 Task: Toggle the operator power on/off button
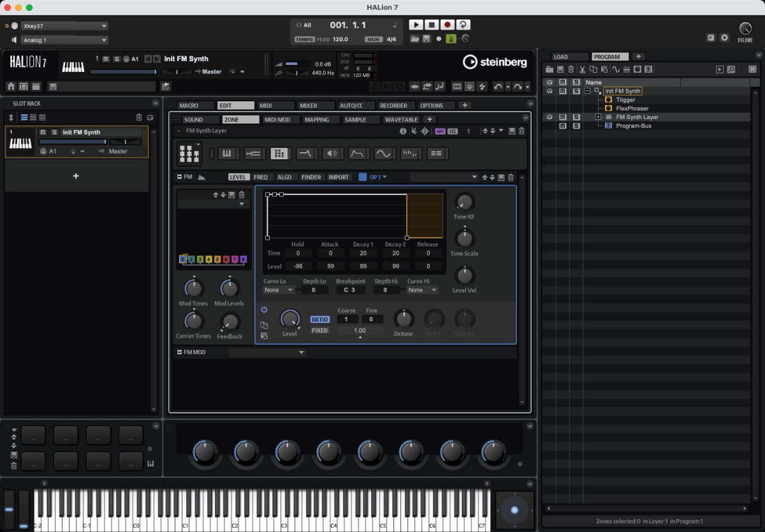coord(264,310)
